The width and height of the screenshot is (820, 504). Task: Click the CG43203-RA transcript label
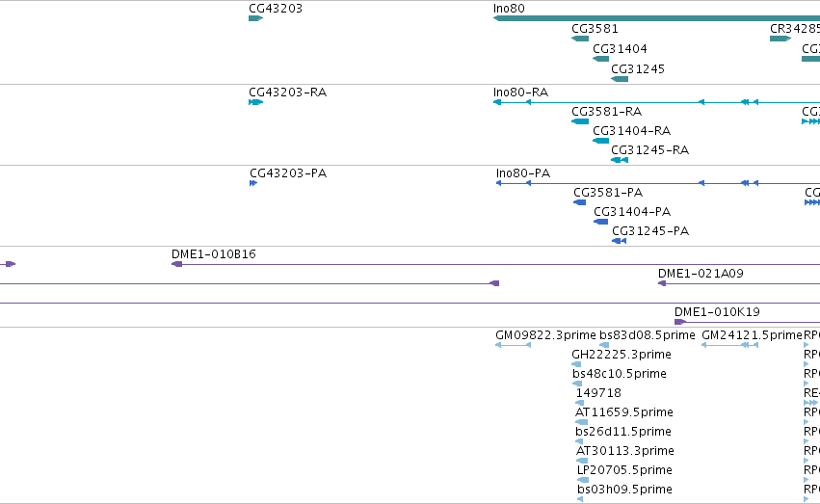[x=288, y=93]
